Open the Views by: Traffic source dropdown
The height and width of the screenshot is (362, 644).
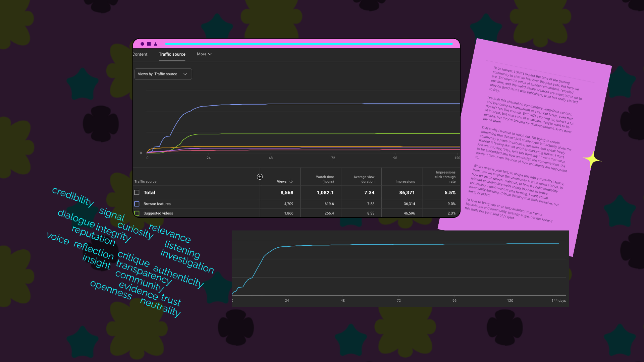163,74
